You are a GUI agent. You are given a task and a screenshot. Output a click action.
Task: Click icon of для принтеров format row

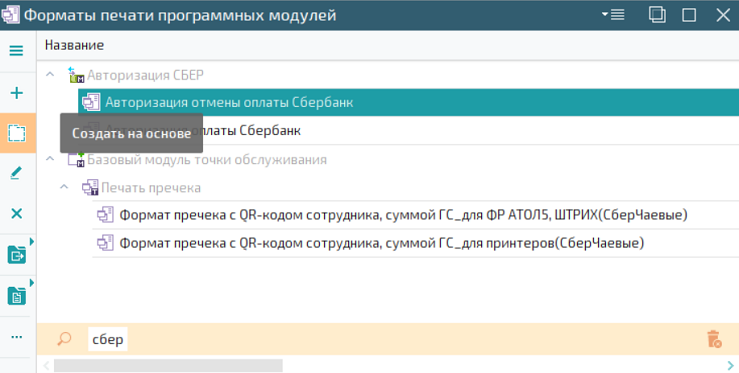click(x=106, y=243)
